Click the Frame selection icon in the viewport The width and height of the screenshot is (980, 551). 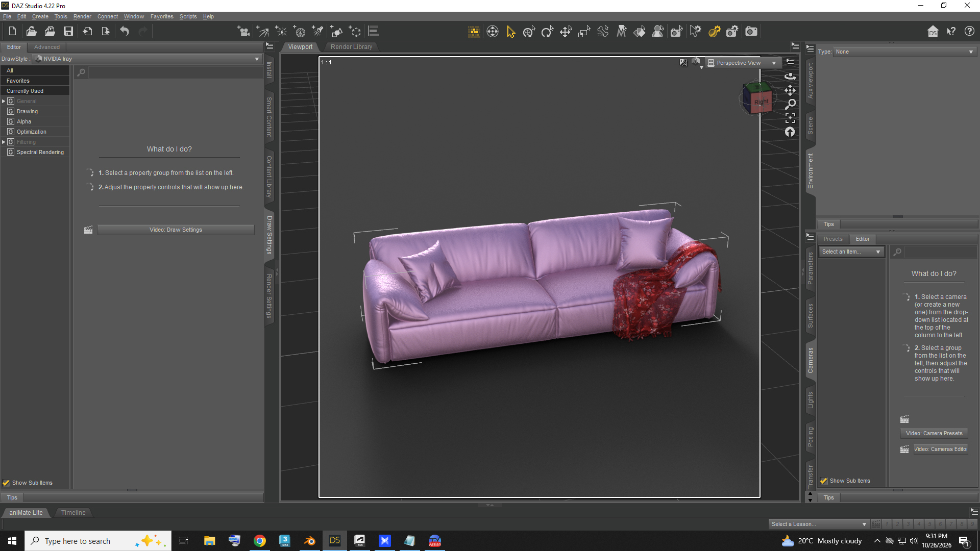[790, 118]
